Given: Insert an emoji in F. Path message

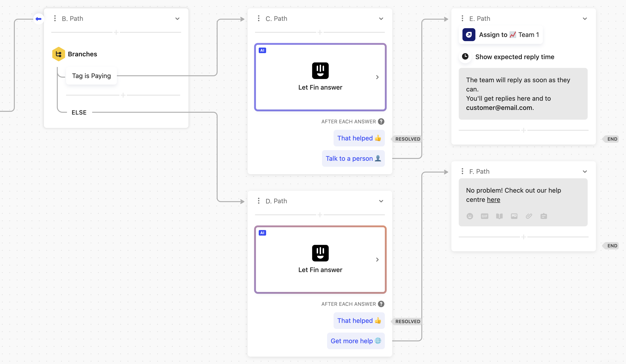Looking at the screenshot, I should [470, 216].
